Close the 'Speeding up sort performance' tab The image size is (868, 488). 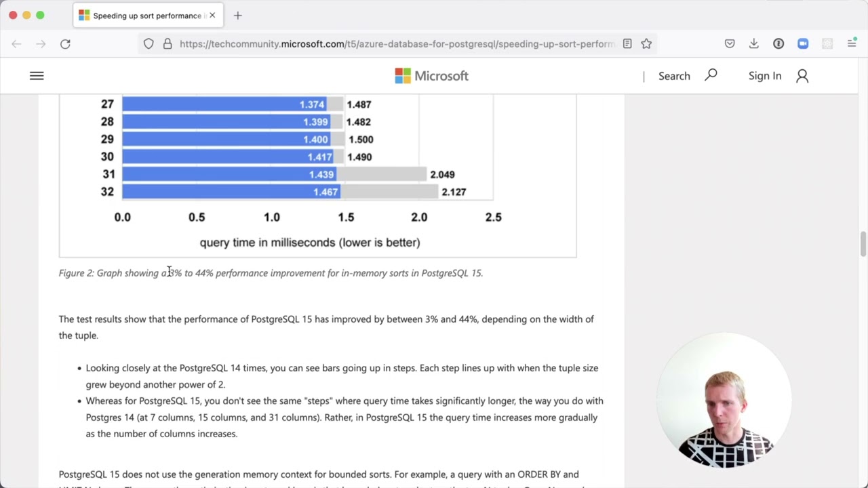click(x=212, y=16)
